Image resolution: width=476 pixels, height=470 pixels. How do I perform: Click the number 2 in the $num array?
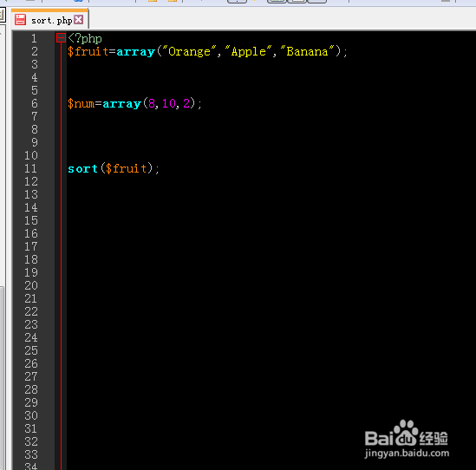(186, 103)
